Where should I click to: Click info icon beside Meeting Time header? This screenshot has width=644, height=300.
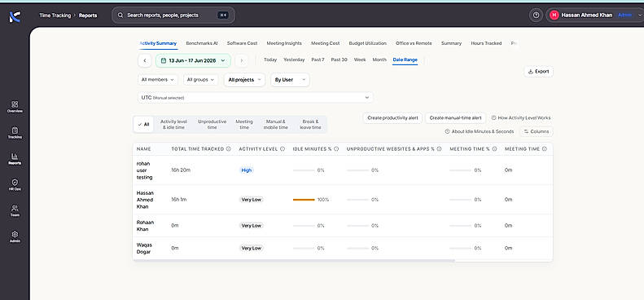click(544, 149)
